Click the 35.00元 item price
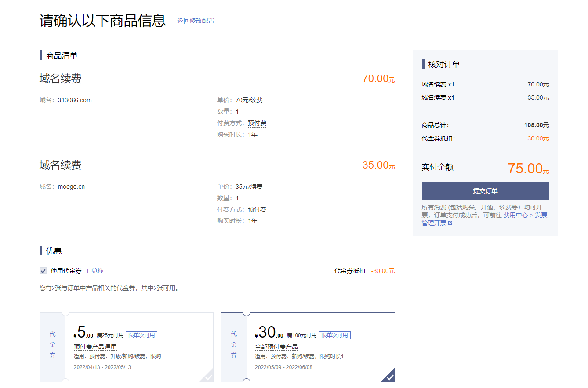Viewport: 588px width, 388px height. (378, 165)
